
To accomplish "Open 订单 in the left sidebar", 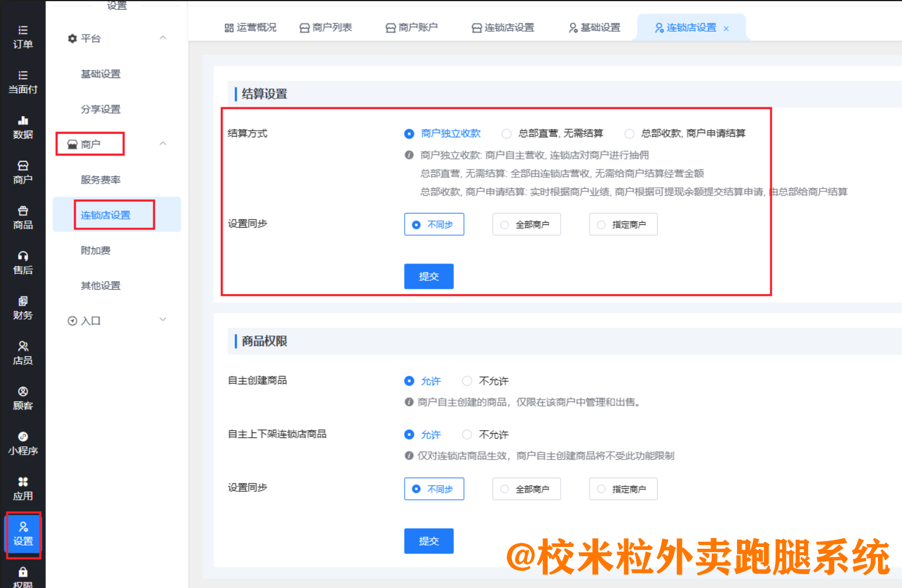I will [22, 37].
